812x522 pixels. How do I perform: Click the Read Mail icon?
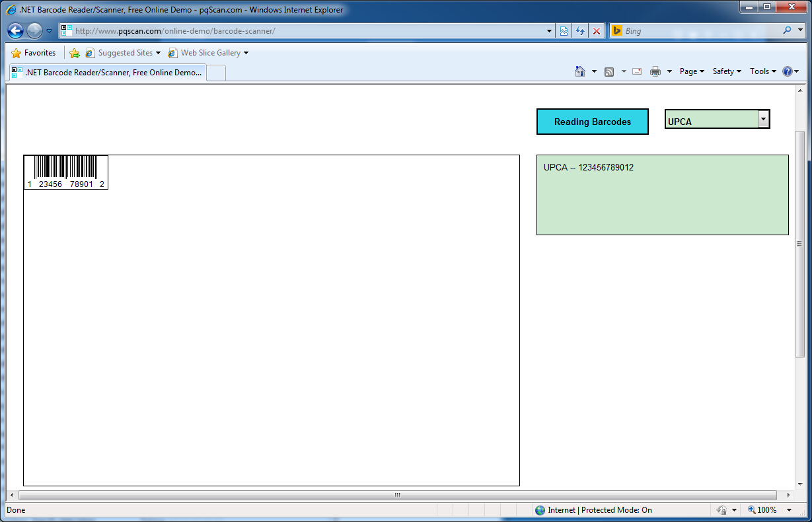tap(637, 71)
